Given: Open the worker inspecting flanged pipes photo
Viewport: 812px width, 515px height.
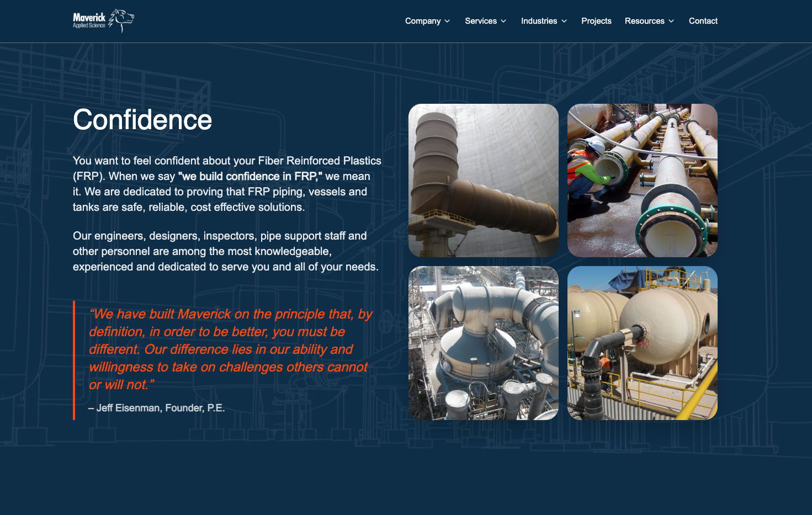Looking at the screenshot, I should (643, 180).
